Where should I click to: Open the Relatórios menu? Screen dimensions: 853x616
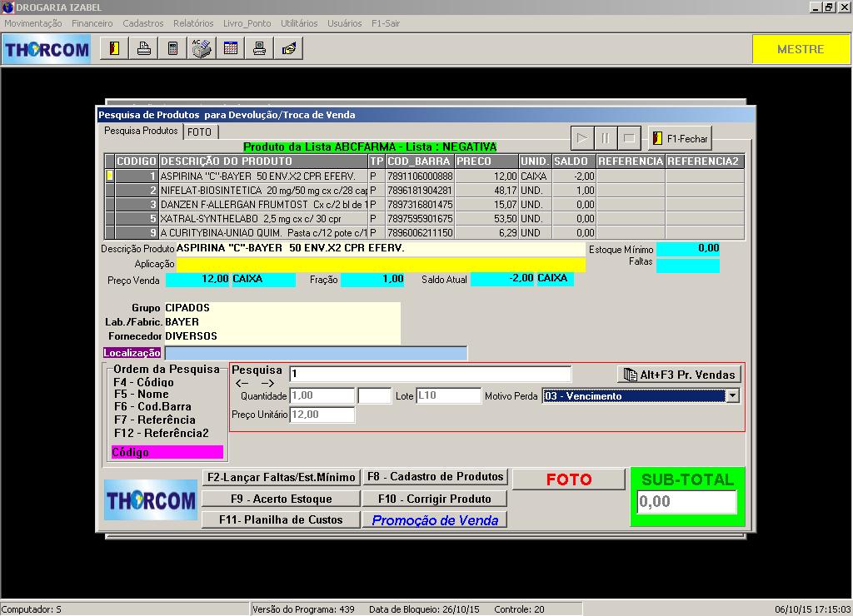(193, 23)
